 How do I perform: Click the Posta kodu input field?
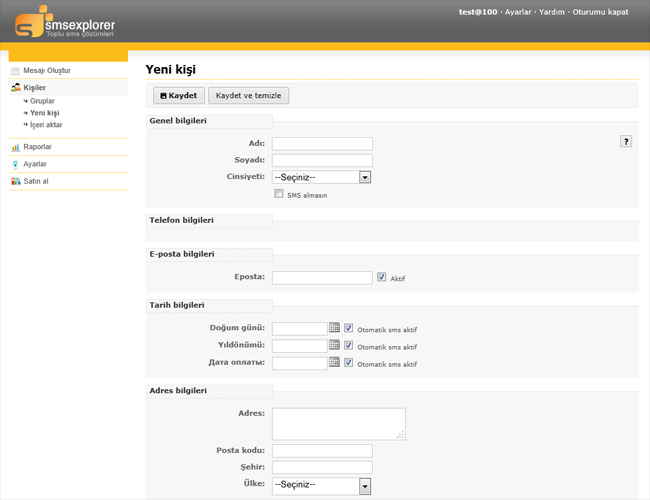coord(322,451)
